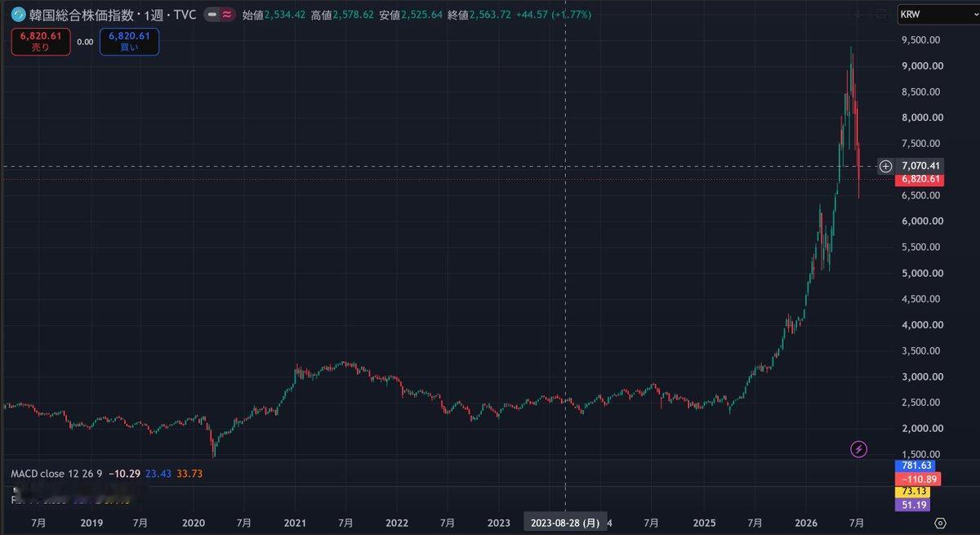Click the 0.00 spread value between buttons
This screenshot has height=535, width=980.
pyautogui.click(x=85, y=41)
